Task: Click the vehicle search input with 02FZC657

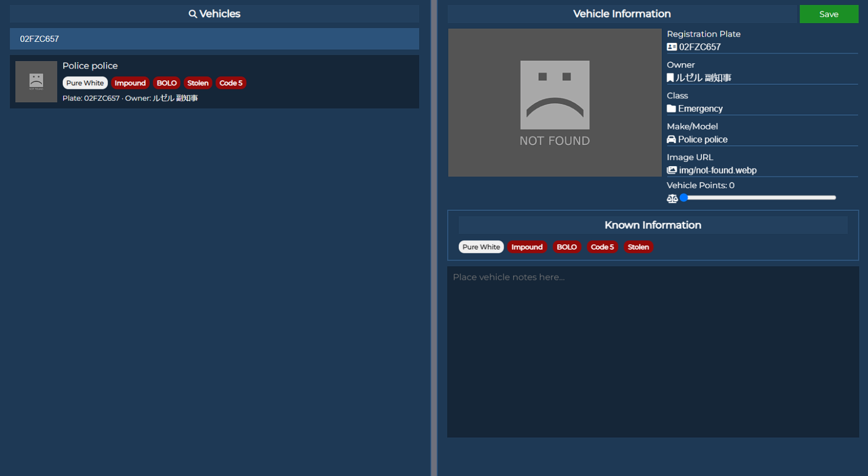Action: tap(214, 39)
